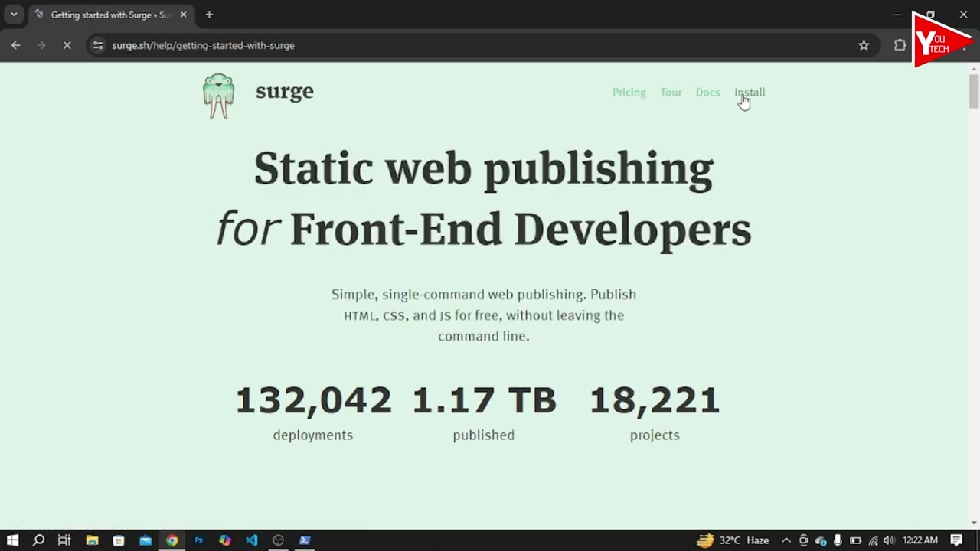Open Microsoft Store from the taskbar
The image size is (980, 551).
click(x=119, y=540)
